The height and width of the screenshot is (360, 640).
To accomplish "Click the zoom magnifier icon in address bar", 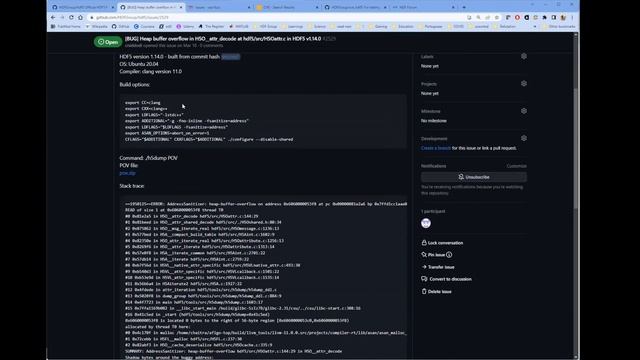I will point(478,18).
